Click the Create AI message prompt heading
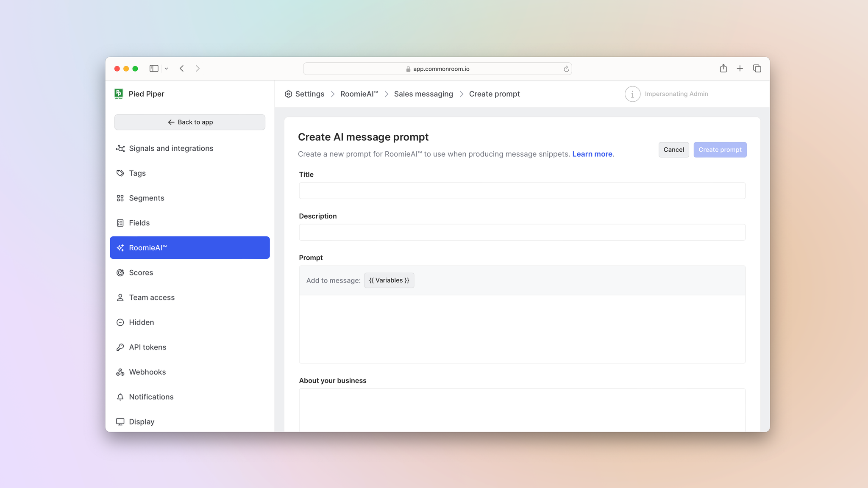The height and width of the screenshot is (488, 868). (363, 137)
